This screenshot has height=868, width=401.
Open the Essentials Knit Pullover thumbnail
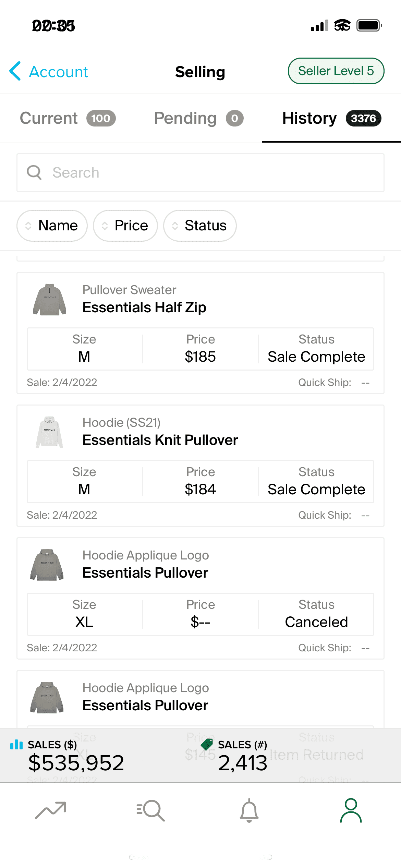tap(49, 432)
